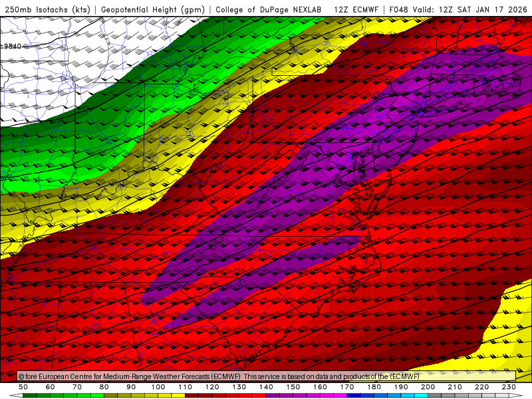532x399 pixels.
Task: Select the '160' knots scale label
Action: (320, 387)
